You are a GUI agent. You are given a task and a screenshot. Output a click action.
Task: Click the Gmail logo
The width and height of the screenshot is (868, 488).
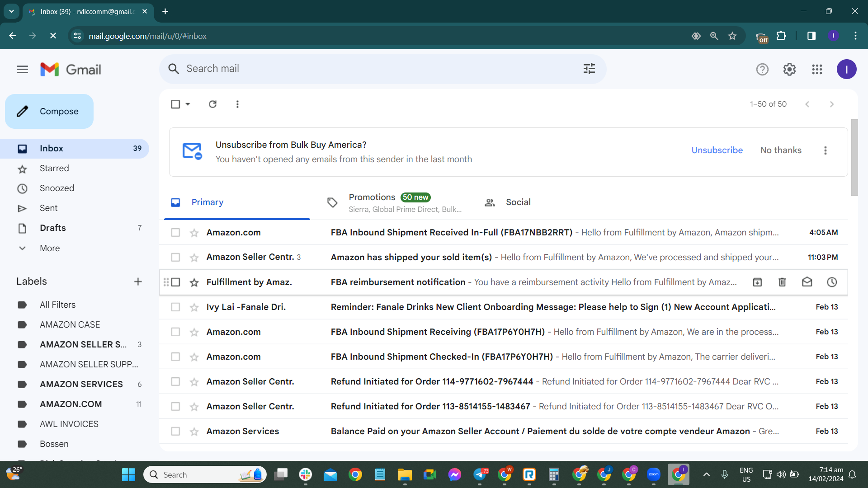(x=71, y=69)
